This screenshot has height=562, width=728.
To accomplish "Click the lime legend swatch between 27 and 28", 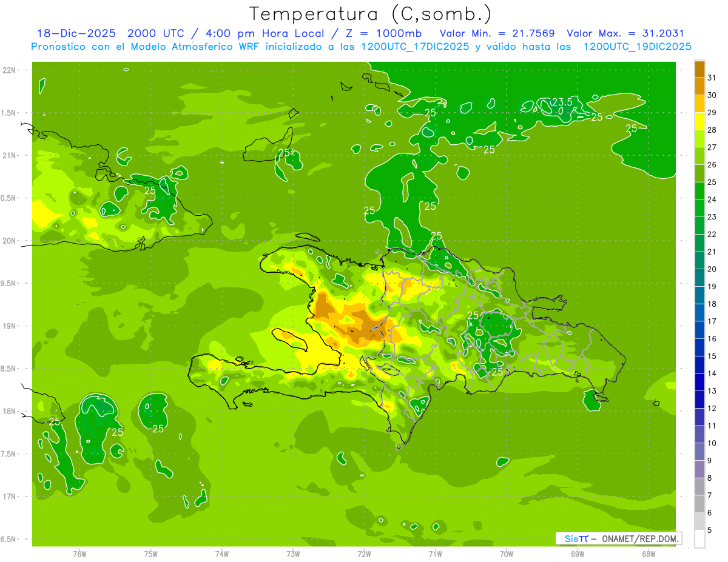I will pyautogui.click(x=699, y=139).
